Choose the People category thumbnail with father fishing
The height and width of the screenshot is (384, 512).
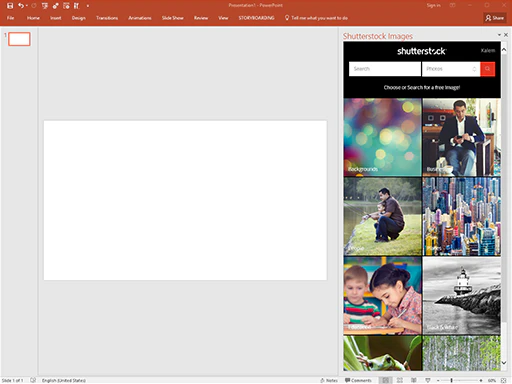point(383,216)
